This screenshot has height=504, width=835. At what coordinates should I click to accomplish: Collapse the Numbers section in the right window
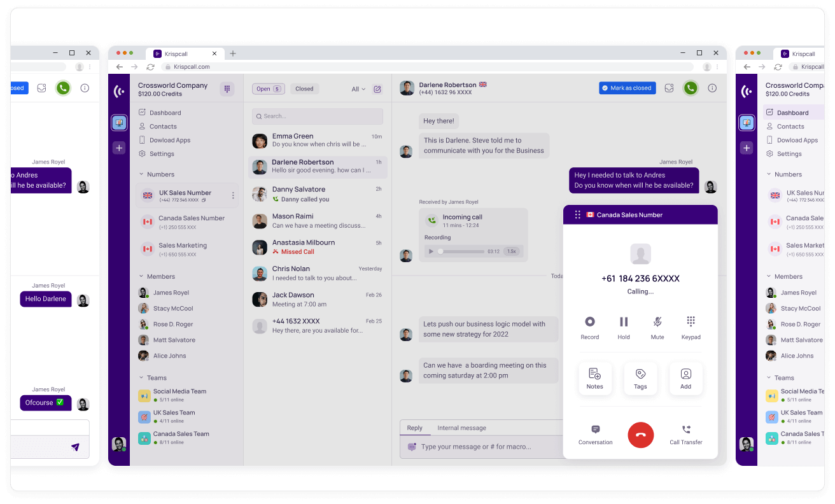[769, 174]
